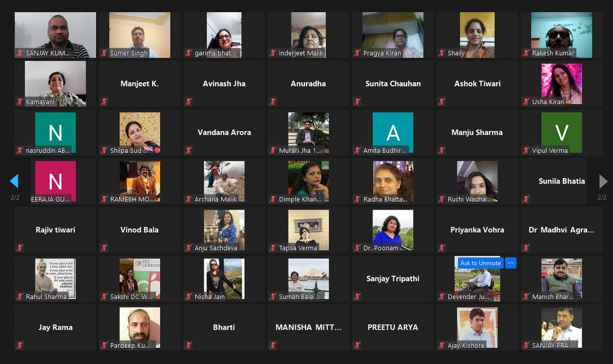
Task: Click the MANISHA MITT... name
Action: click(x=309, y=327)
